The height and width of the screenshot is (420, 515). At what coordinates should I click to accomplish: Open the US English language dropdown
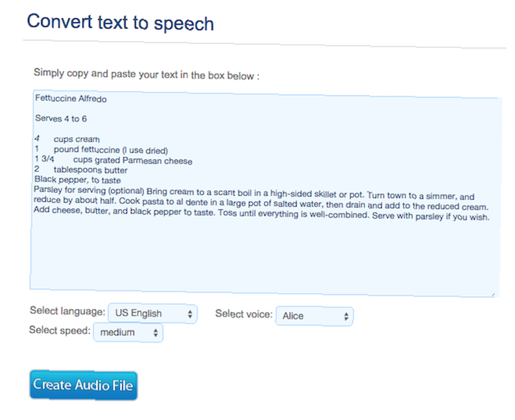click(152, 313)
